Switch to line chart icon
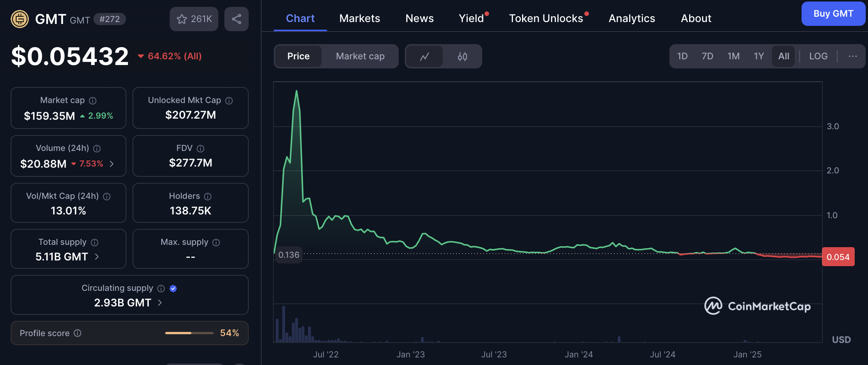Screen dimensions: 868x365 pyautogui.click(x=425, y=56)
